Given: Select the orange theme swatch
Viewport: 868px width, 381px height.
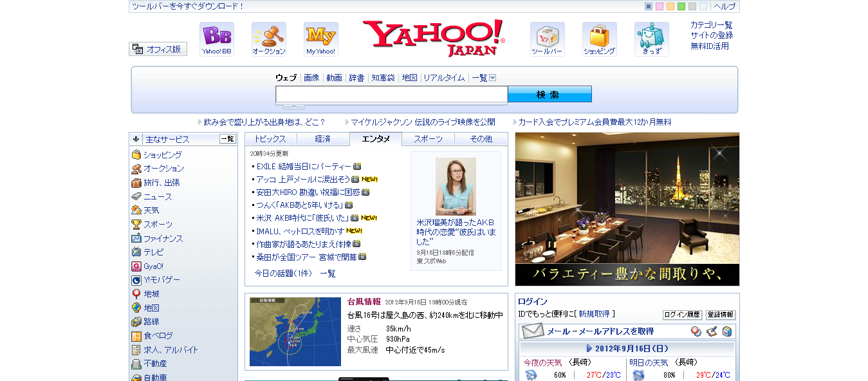Looking at the screenshot, I should [x=670, y=6].
